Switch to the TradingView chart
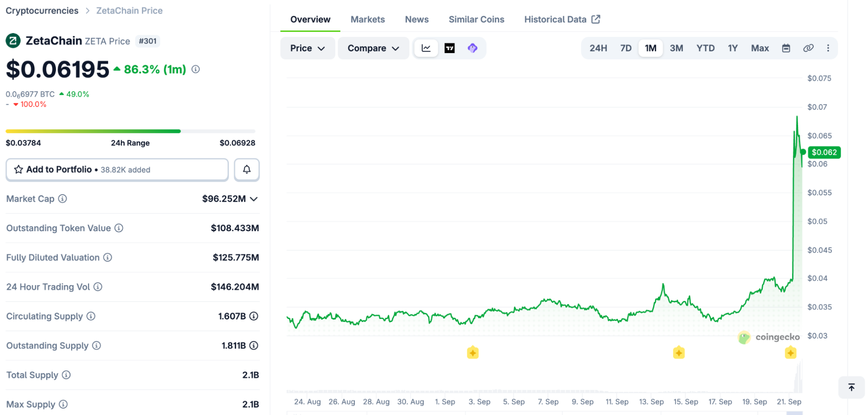This screenshot has width=868, height=415. 450,48
